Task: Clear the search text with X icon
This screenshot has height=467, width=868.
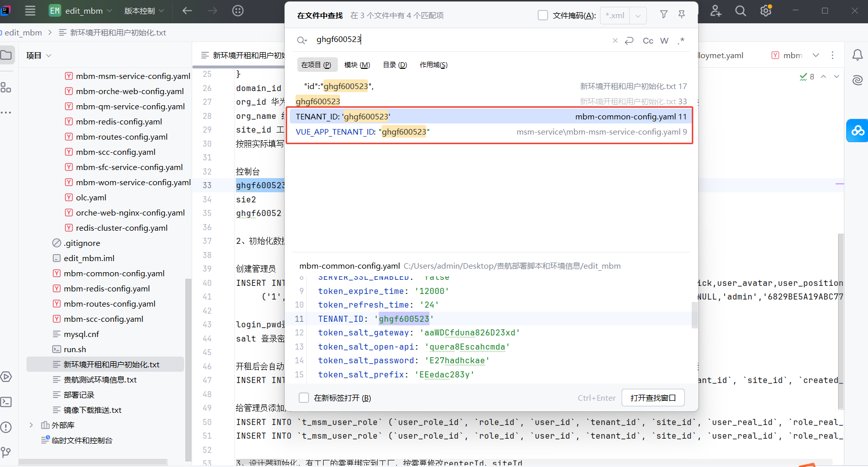Action: click(x=615, y=41)
